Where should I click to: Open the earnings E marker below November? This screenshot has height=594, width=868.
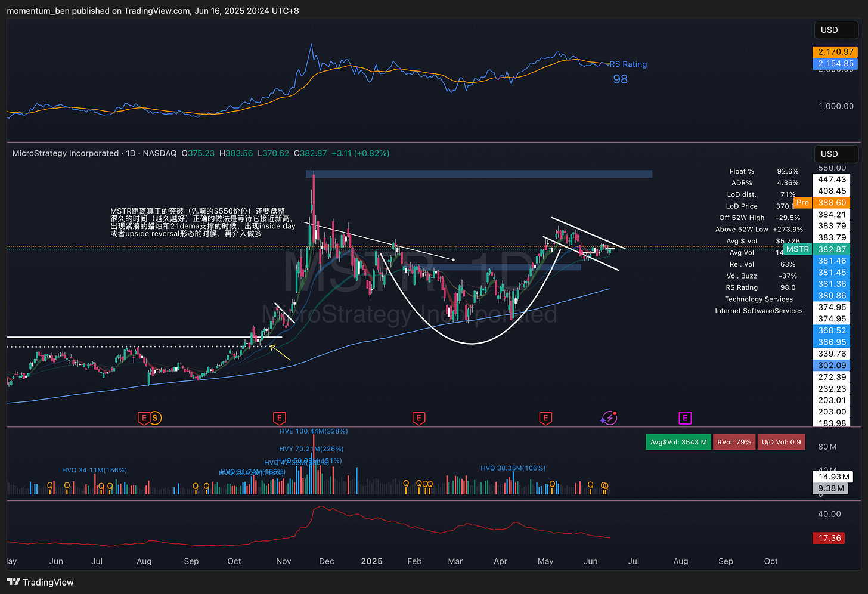(x=279, y=418)
